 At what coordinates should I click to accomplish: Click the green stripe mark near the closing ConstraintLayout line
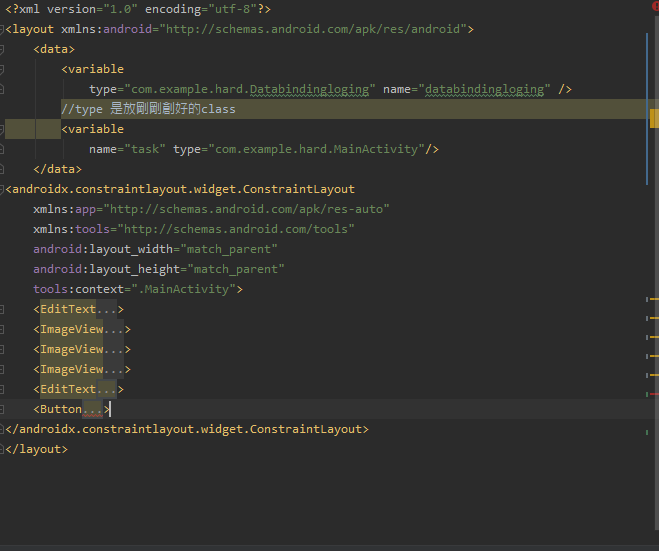[647, 432]
